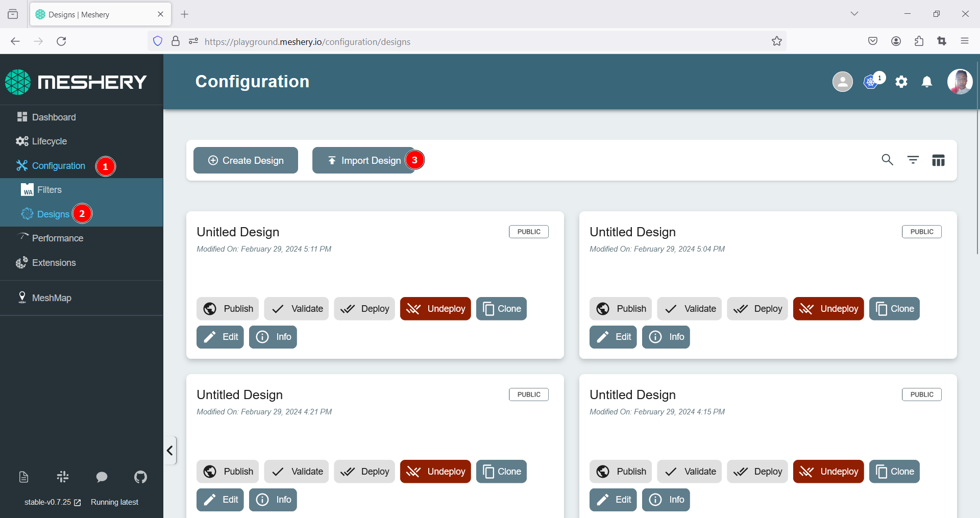
Task: Bookmark the page with the star icon
Action: coord(777,41)
